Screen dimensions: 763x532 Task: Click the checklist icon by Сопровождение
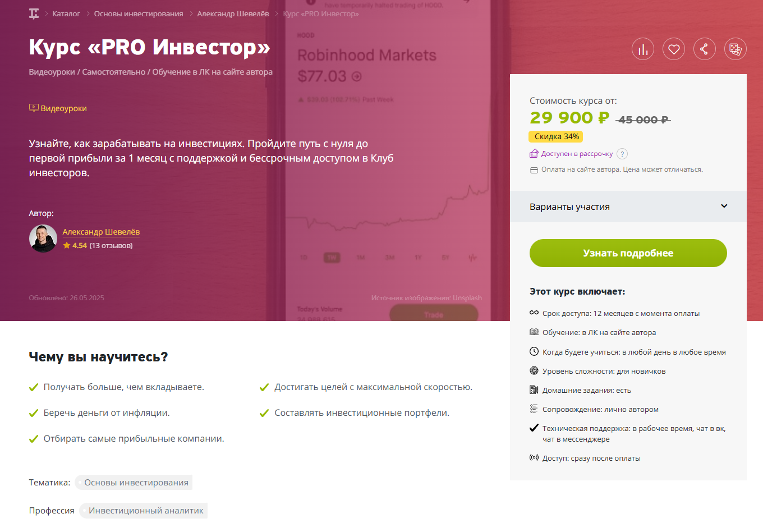534,409
